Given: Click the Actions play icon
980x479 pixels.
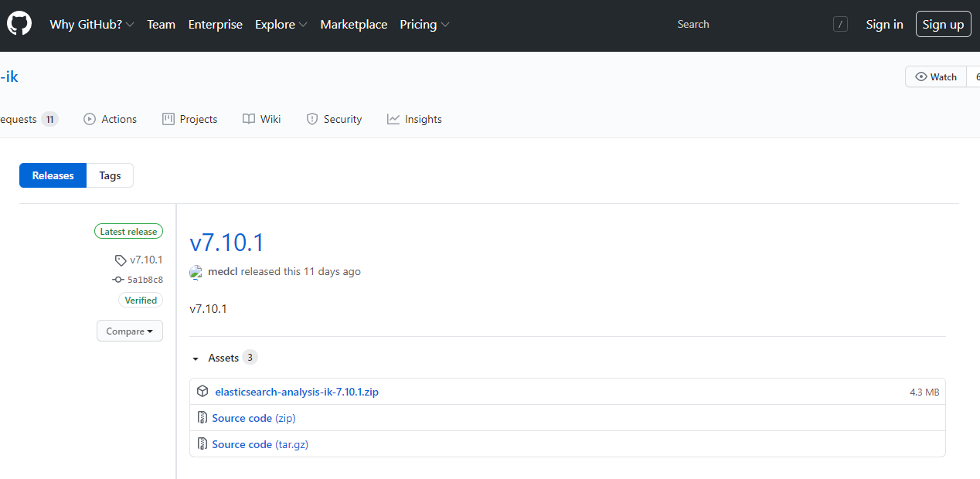Looking at the screenshot, I should pos(90,119).
